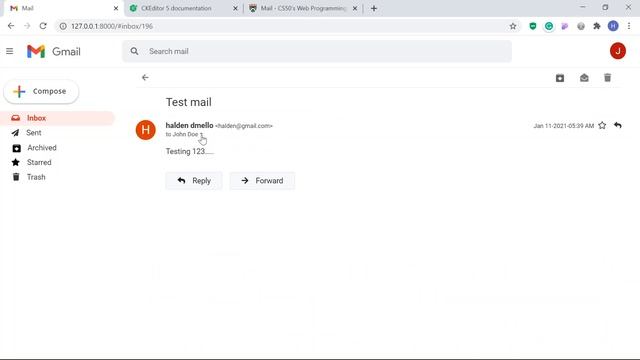Click sender name halden dmello
The height and width of the screenshot is (360, 640).
click(189, 125)
